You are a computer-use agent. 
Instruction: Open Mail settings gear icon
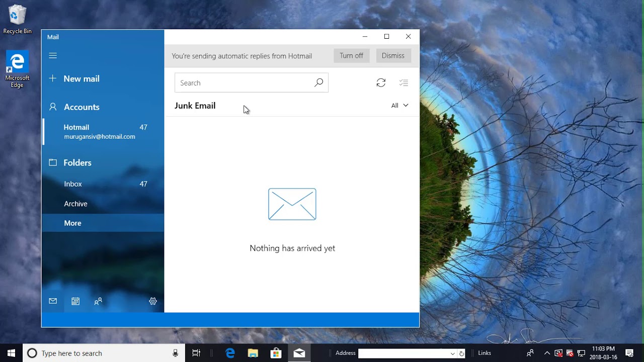coord(153,301)
